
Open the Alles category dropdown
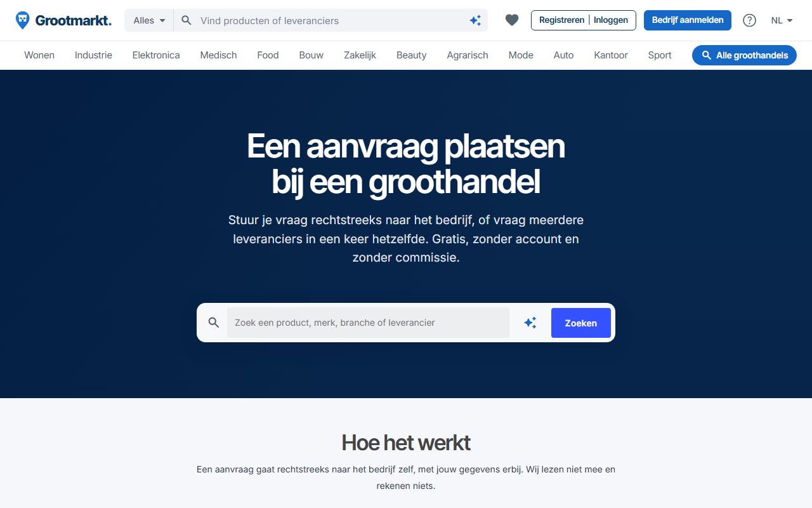[x=149, y=20]
